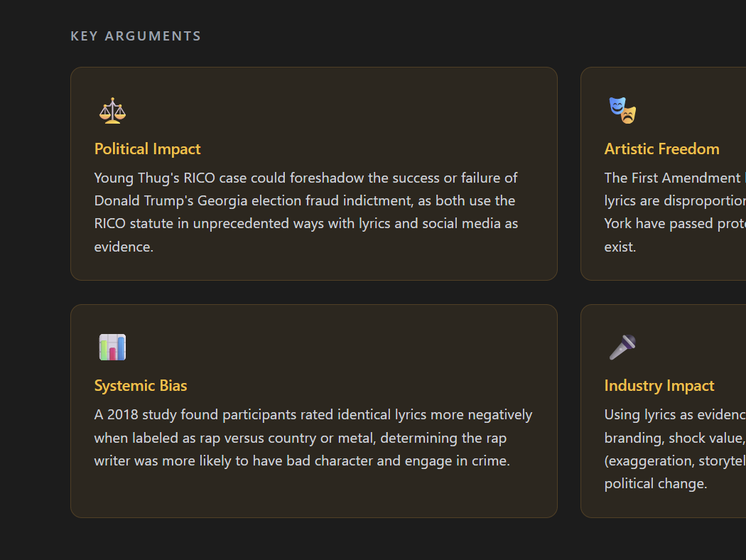This screenshot has height=560, width=746.
Task: Click the microphone icon
Action: 622,348
